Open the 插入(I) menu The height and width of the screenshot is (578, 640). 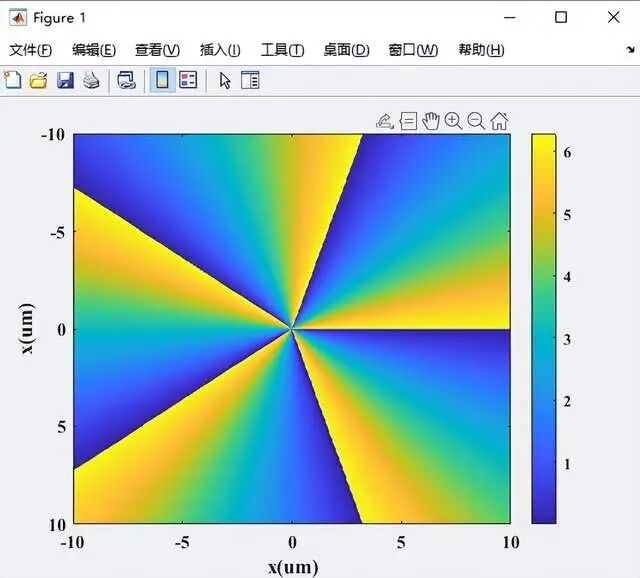point(220,50)
